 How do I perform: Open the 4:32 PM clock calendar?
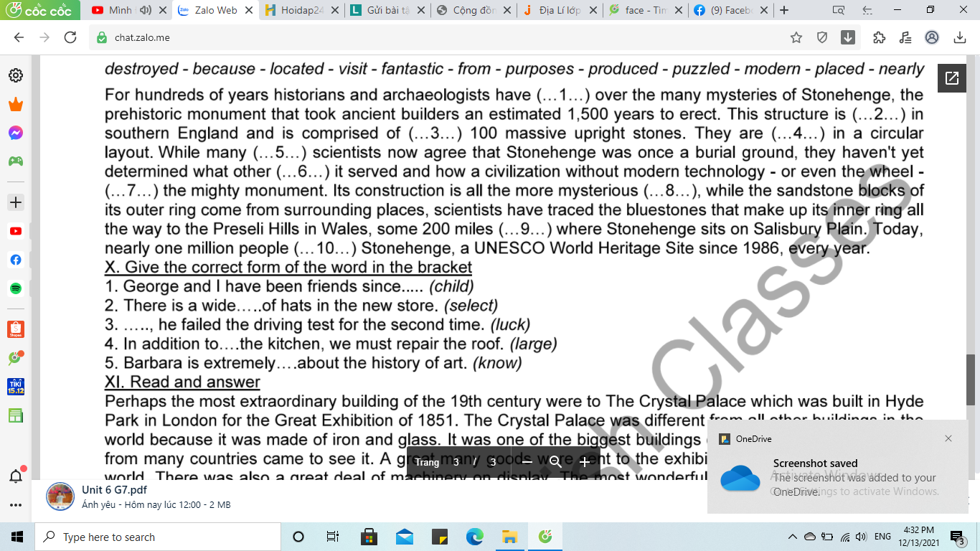918,537
